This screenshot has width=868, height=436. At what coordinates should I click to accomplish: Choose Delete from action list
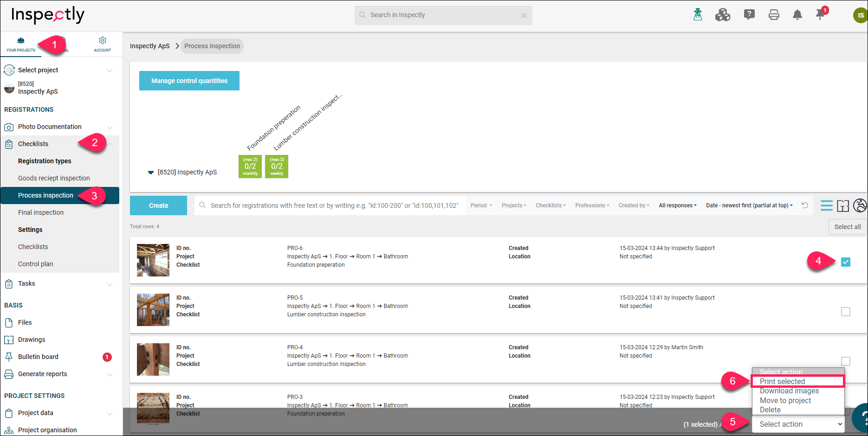click(797, 410)
